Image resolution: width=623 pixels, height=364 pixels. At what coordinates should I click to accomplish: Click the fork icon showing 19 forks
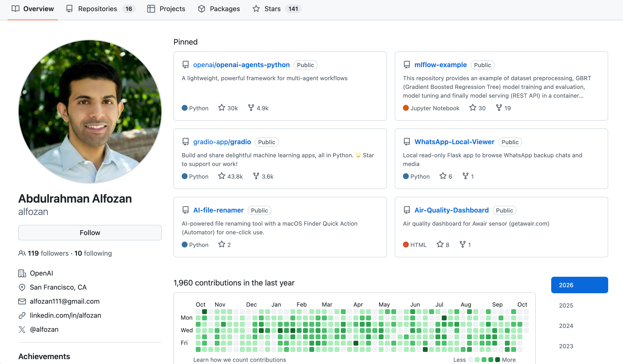click(x=499, y=108)
